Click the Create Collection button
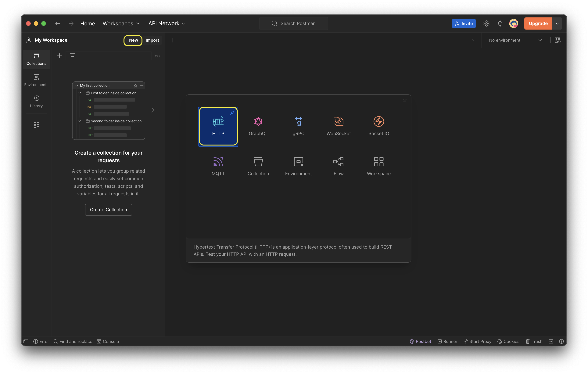Image resolution: width=588 pixels, height=374 pixels. coord(108,210)
